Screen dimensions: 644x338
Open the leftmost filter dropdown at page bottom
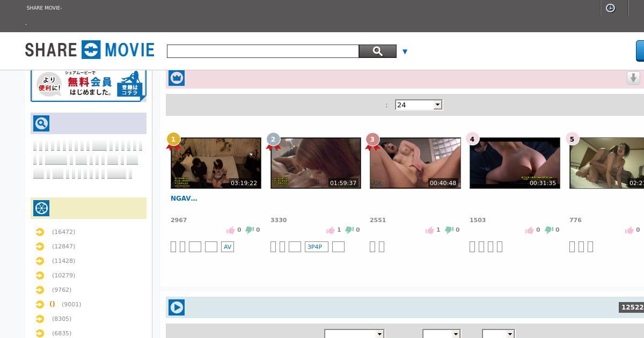[354, 334]
